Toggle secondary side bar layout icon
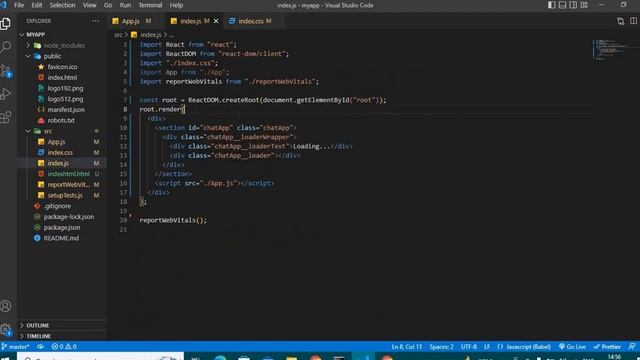This screenshot has height=360, width=640. tap(573, 5)
